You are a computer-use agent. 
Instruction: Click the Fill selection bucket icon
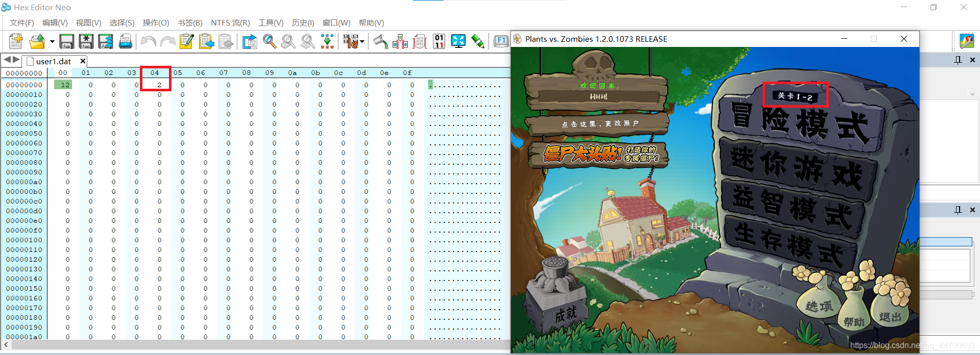[x=380, y=41]
